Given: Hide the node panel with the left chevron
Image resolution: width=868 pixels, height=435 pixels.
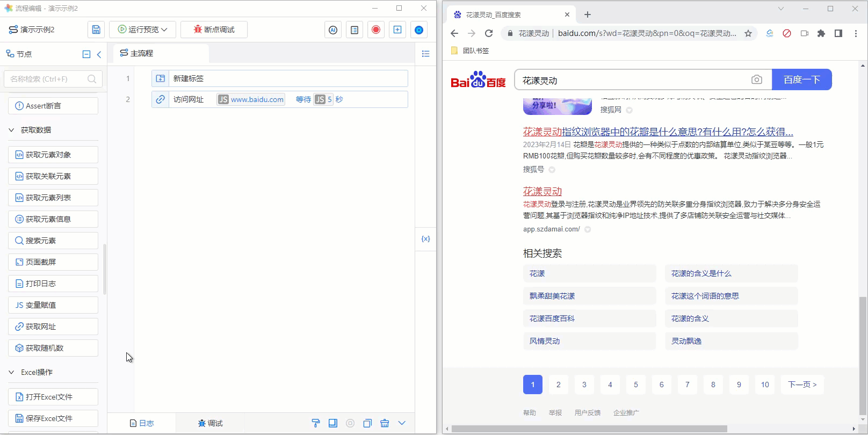Looking at the screenshot, I should 99,54.
